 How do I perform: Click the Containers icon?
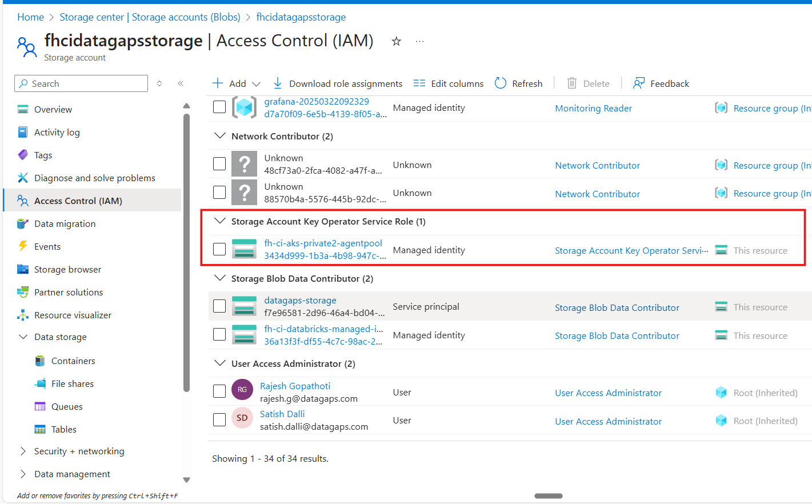point(40,361)
